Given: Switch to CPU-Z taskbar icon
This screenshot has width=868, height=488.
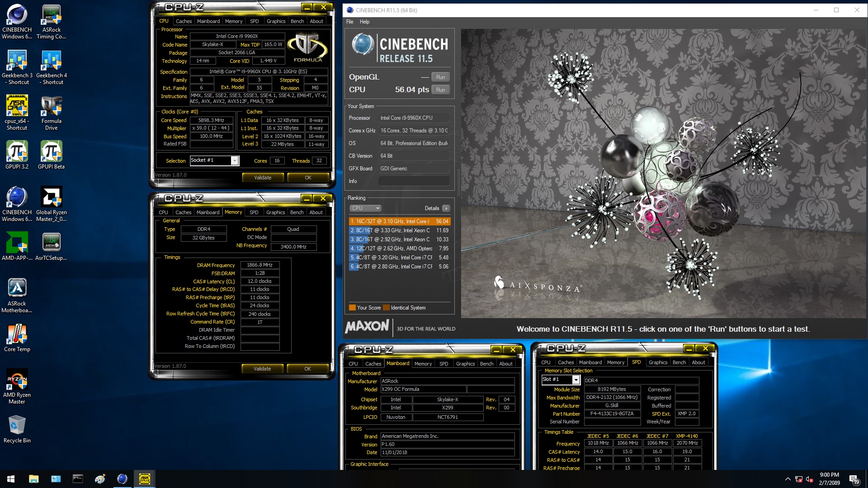Looking at the screenshot, I should coord(145,479).
